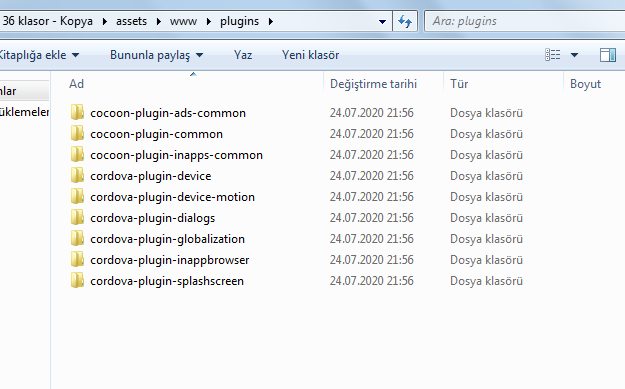The height and width of the screenshot is (389, 625).
Task: Click the cocoon-plugin-ads-common folder icon
Action: (77, 112)
